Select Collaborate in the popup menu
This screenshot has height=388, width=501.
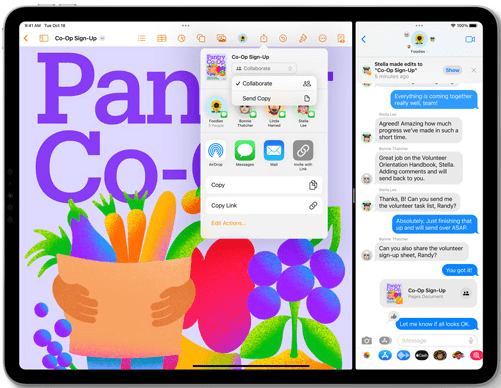coord(274,84)
